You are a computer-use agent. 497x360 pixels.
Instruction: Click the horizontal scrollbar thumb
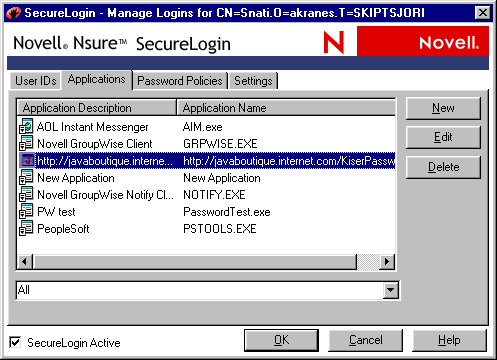(x=194, y=262)
